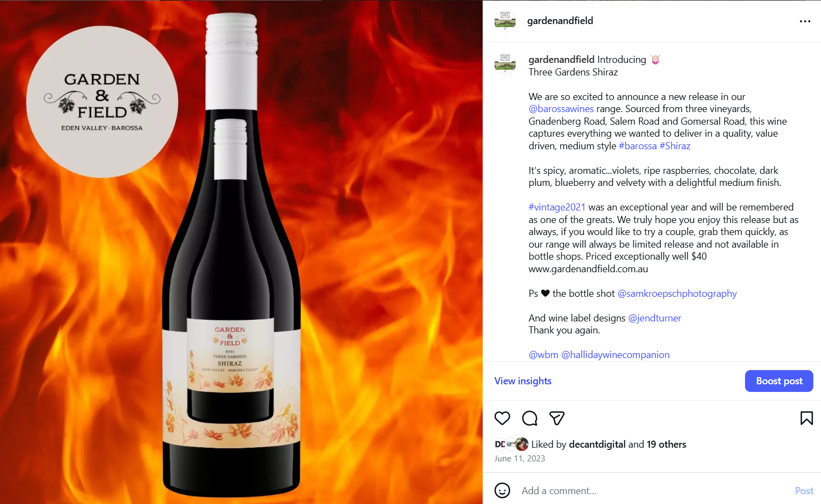
Task: Open the #Shiraz hashtag
Action: [x=675, y=146]
